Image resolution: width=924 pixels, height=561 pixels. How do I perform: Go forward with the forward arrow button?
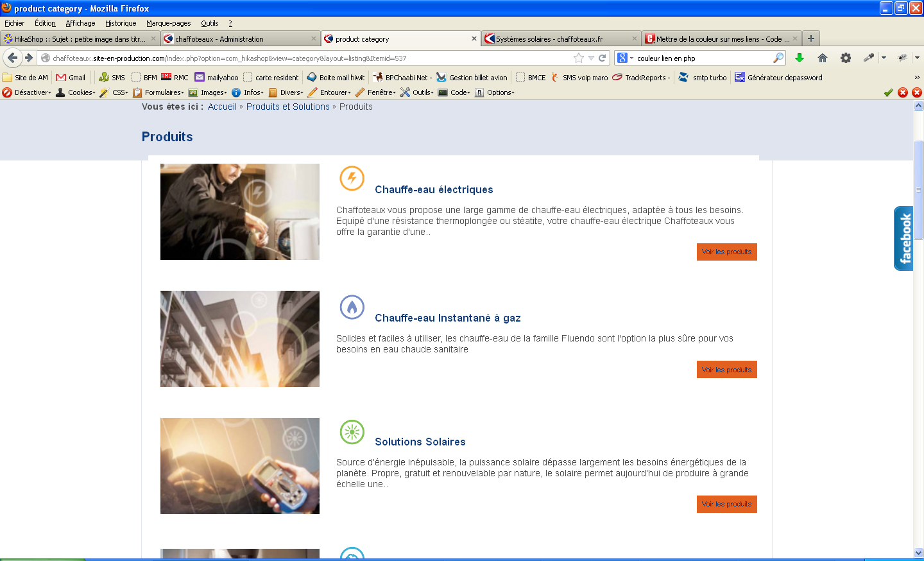(x=29, y=58)
